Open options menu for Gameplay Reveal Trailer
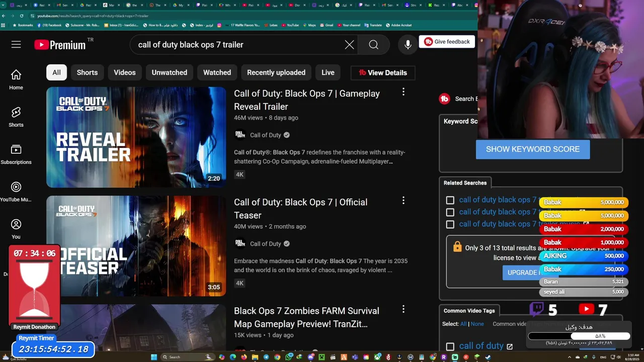This screenshot has height=362, width=644. (403, 92)
